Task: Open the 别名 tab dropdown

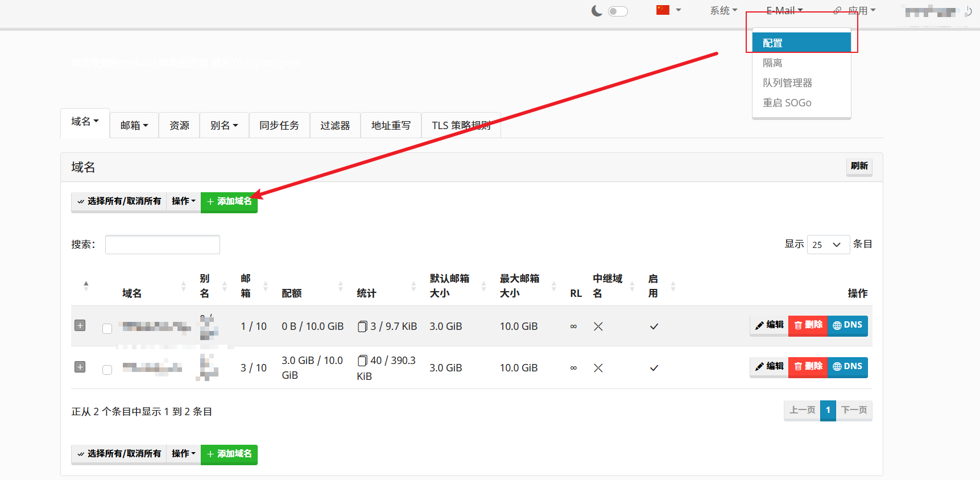Action: coord(224,125)
